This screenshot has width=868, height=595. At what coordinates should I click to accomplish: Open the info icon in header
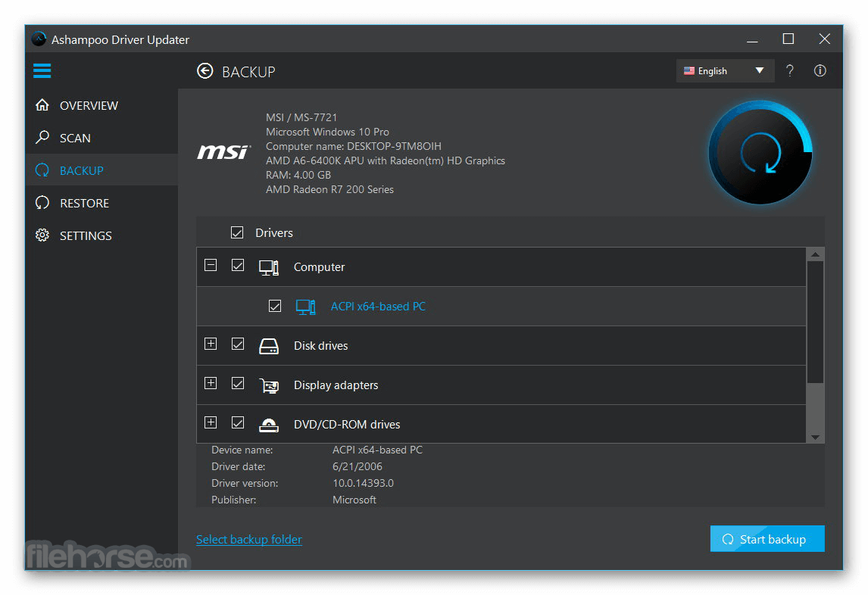(x=820, y=71)
